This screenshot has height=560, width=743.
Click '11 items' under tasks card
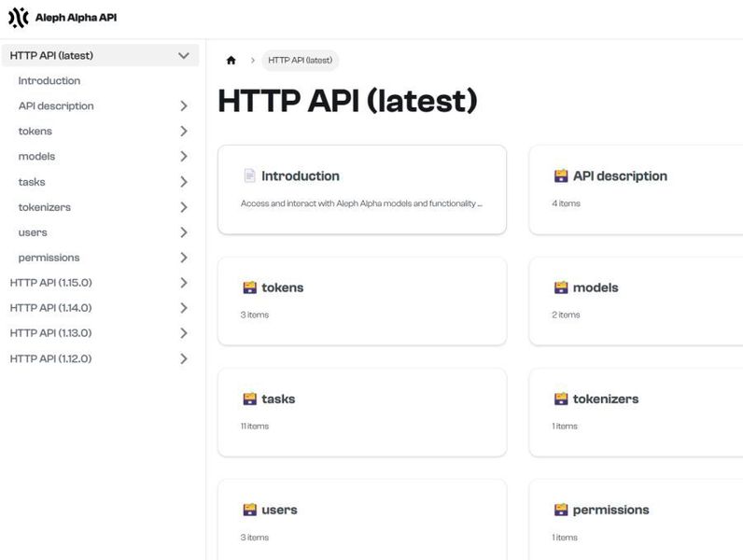255,426
